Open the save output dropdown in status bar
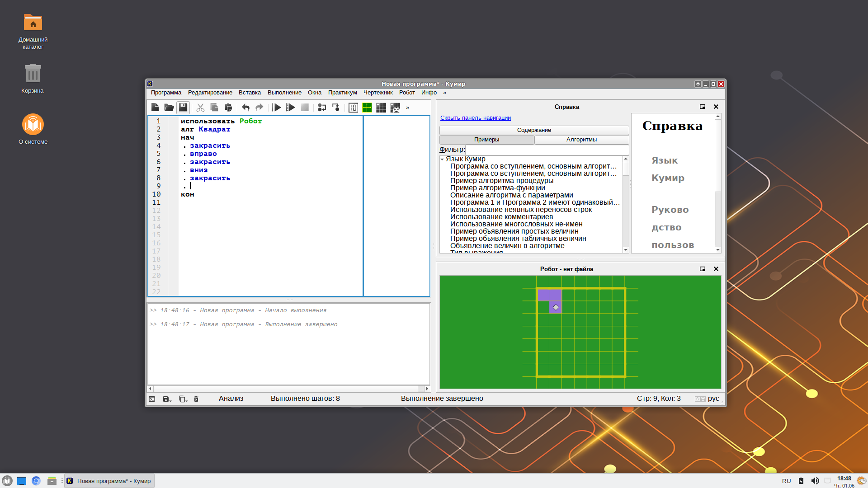Viewport: 868px width, 488px height. click(167, 399)
